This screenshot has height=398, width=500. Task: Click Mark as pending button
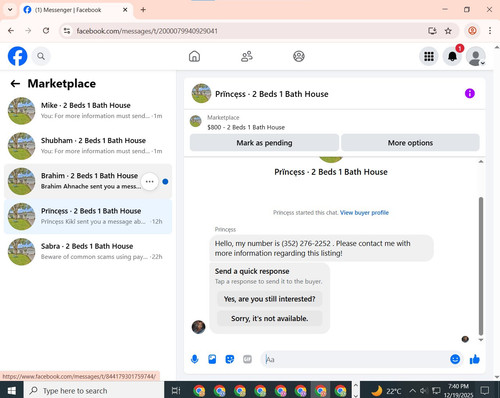tap(264, 143)
